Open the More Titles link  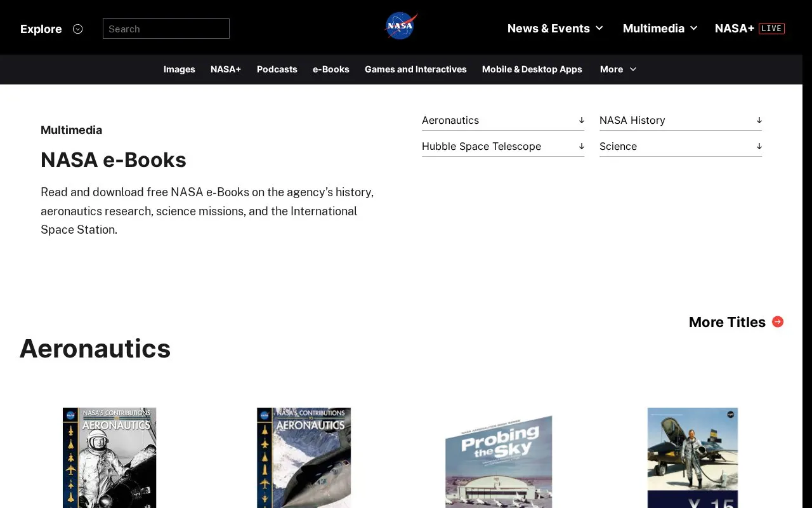pos(727,322)
